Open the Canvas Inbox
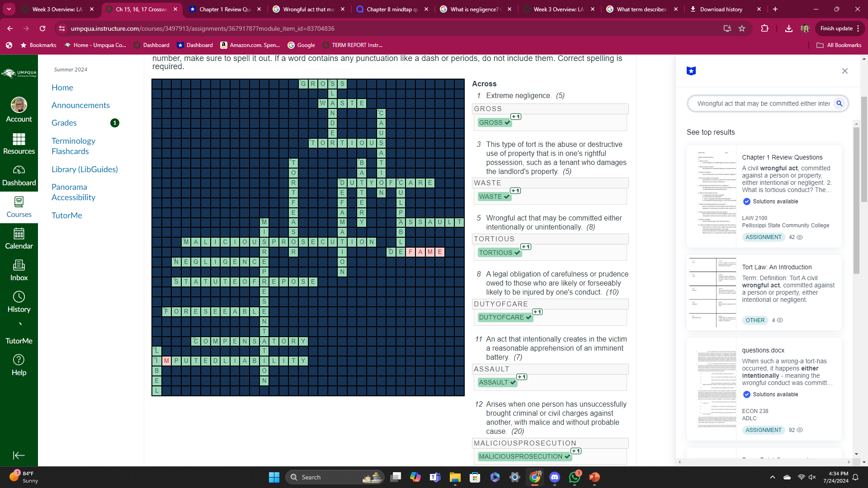This screenshot has height=488, width=868. tap(19, 270)
